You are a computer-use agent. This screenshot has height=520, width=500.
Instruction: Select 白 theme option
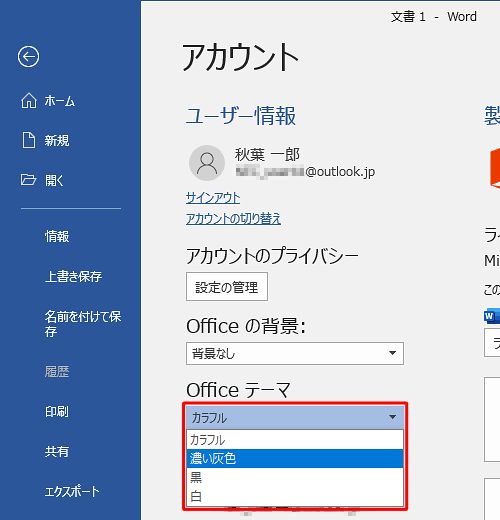[x=295, y=496]
